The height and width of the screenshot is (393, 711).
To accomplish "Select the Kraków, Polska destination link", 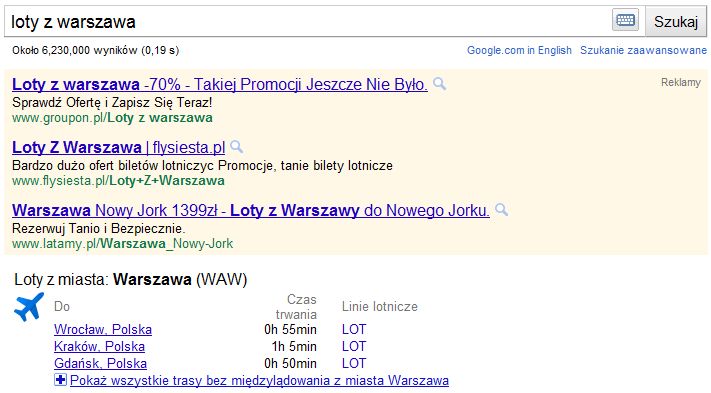I will (x=99, y=346).
